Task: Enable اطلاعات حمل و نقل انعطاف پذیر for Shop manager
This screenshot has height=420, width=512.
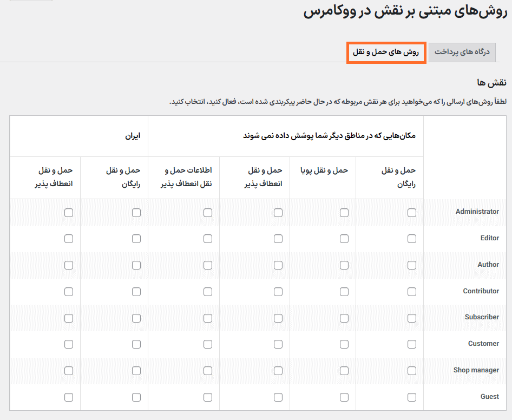Action: 208,371
